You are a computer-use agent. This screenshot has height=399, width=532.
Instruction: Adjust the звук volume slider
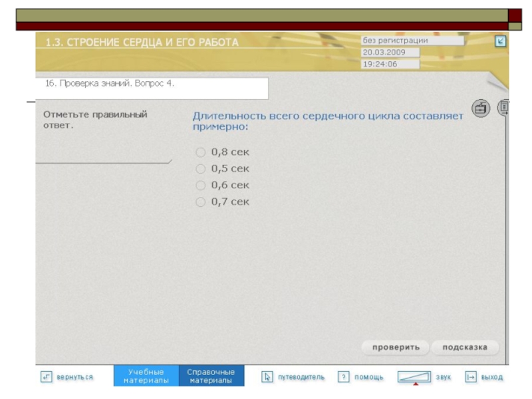(414, 377)
